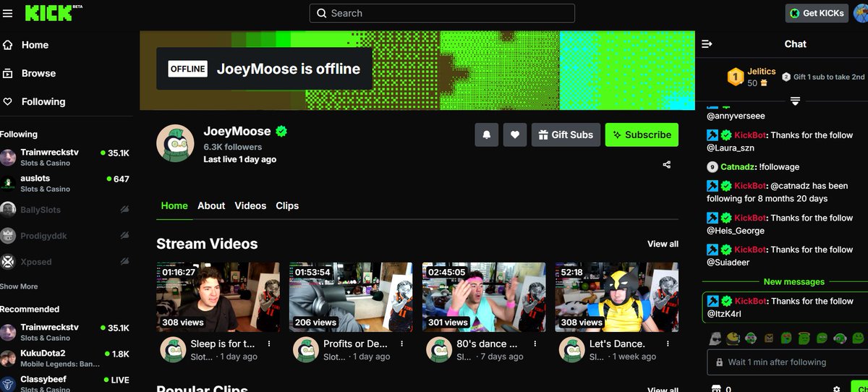This screenshot has height=392, width=868.
Task: Click the @ItzK4rl mention in chat
Action: tap(723, 314)
